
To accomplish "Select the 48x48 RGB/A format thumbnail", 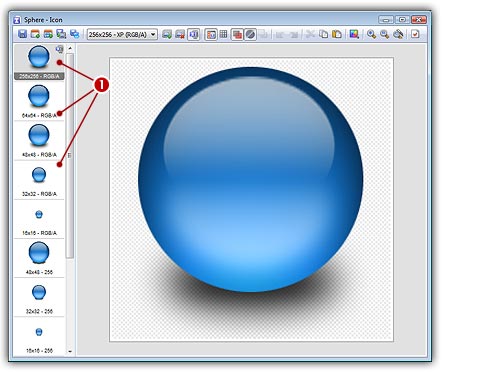I will coord(39,141).
